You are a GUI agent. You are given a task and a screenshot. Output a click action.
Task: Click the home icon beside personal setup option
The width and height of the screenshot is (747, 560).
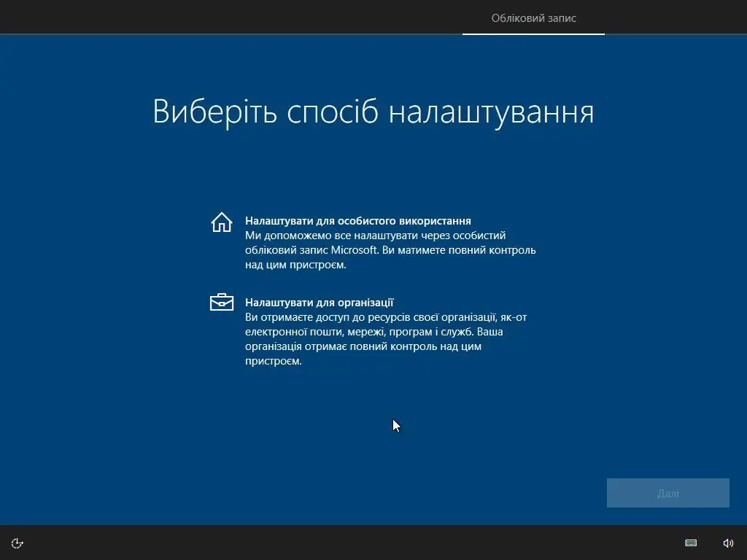(x=221, y=222)
